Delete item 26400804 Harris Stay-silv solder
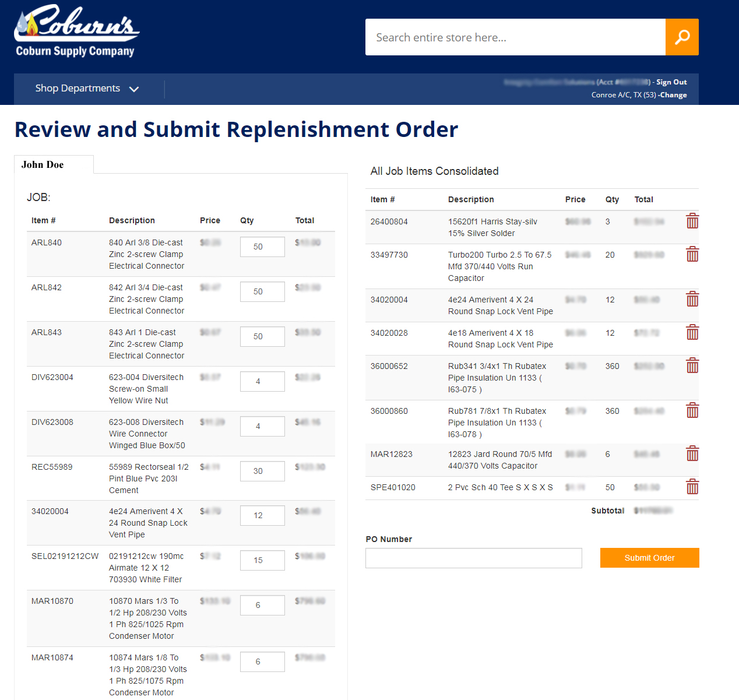739x700 pixels. click(x=692, y=221)
